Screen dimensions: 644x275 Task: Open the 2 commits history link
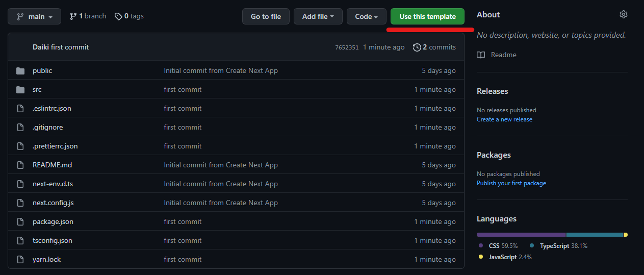pyautogui.click(x=434, y=47)
